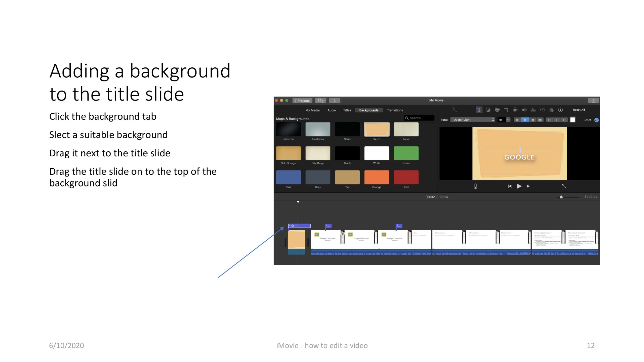Image resolution: width=644 pixels, height=362 pixels.
Task: Open the color correction palette icon
Action: (497, 110)
